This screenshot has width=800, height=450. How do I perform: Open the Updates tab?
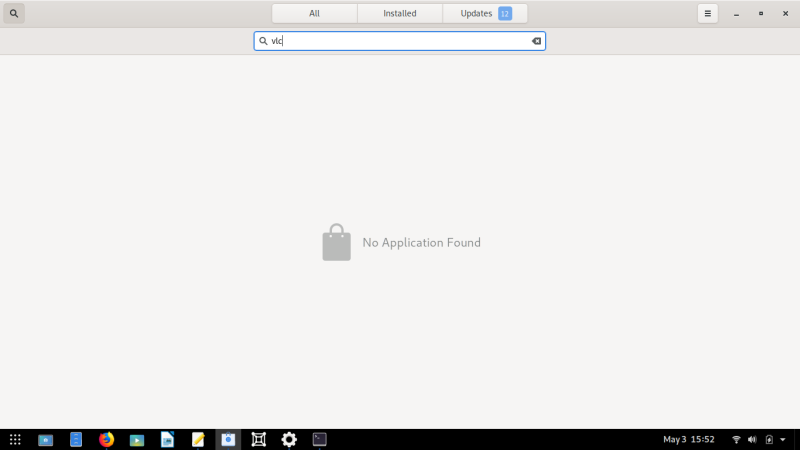(485, 14)
